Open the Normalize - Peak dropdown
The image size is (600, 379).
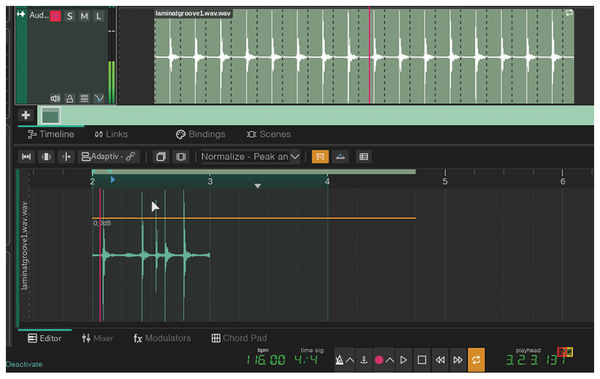tap(250, 157)
